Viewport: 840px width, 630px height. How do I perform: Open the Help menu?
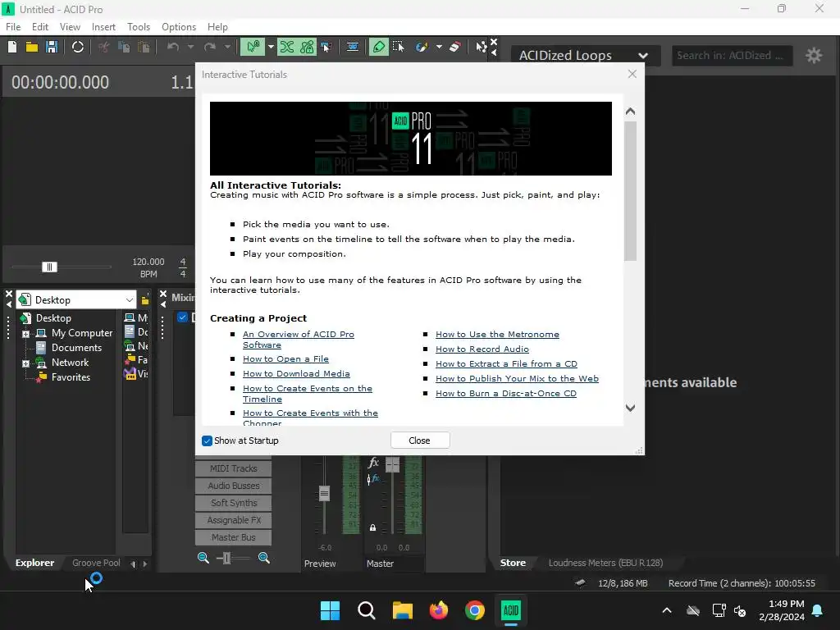coord(217,27)
